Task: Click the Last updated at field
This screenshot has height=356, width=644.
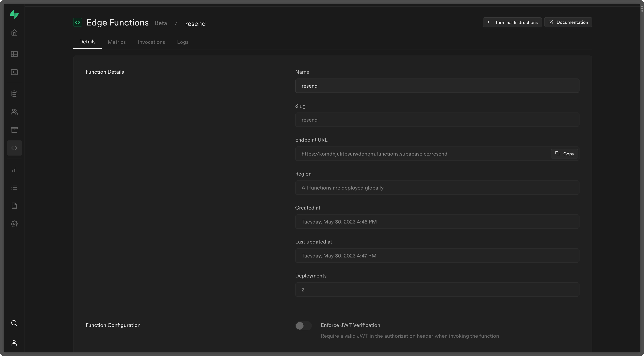Action: click(x=437, y=256)
